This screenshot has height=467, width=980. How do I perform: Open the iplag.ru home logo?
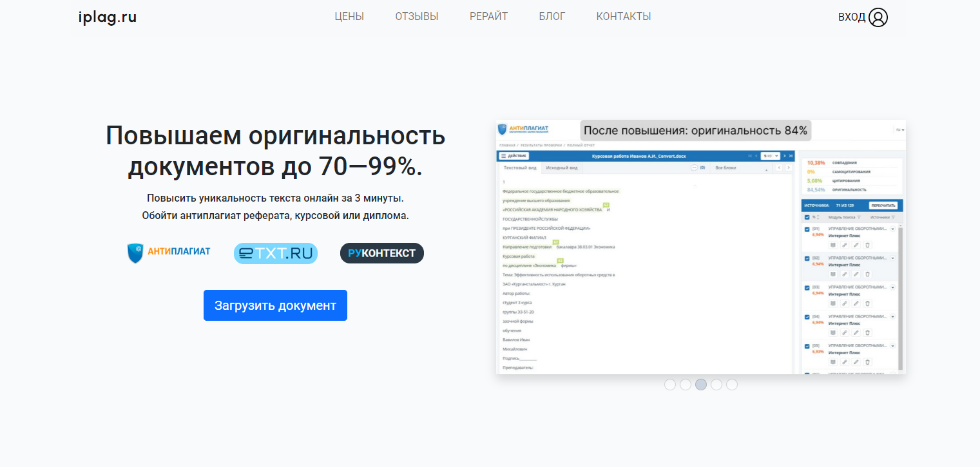pyautogui.click(x=108, y=17)
